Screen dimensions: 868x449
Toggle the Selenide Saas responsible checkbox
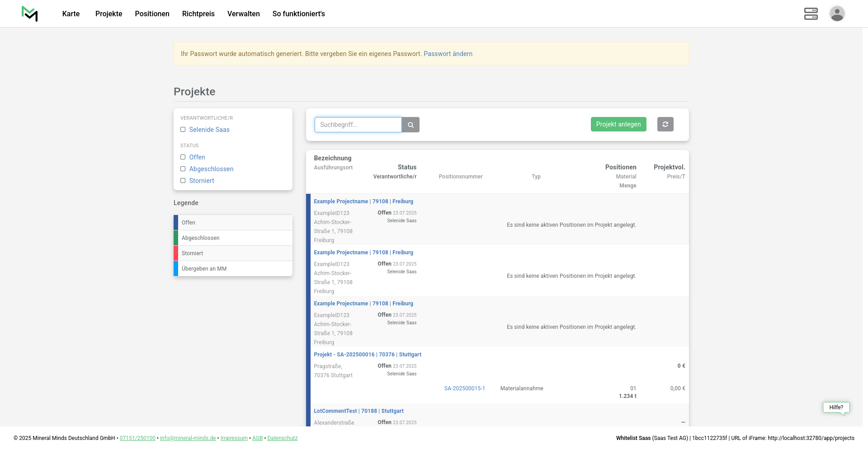click(x=183, y=130)
